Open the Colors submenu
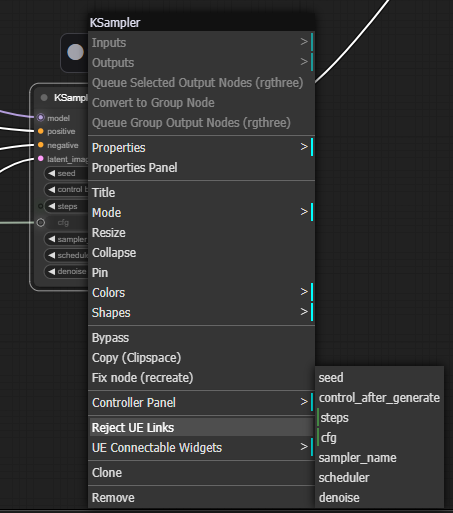Image resolution: width=453 pixels, height=513 pixels. [202, 293]
